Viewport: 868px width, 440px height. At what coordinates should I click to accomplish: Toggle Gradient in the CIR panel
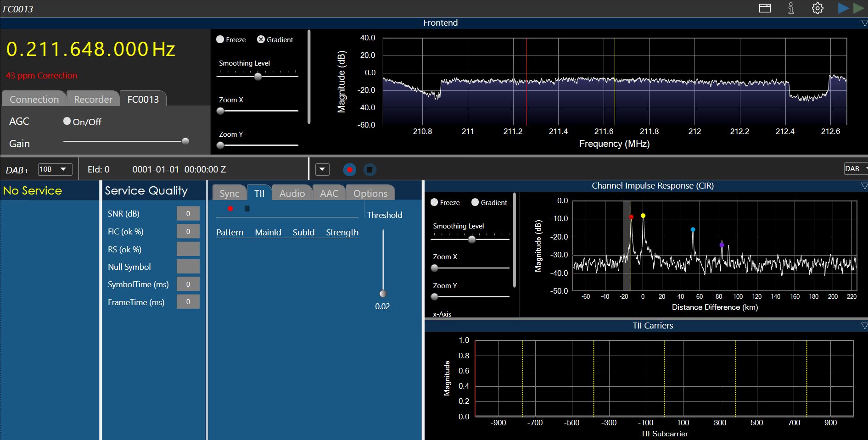[475, 202]
